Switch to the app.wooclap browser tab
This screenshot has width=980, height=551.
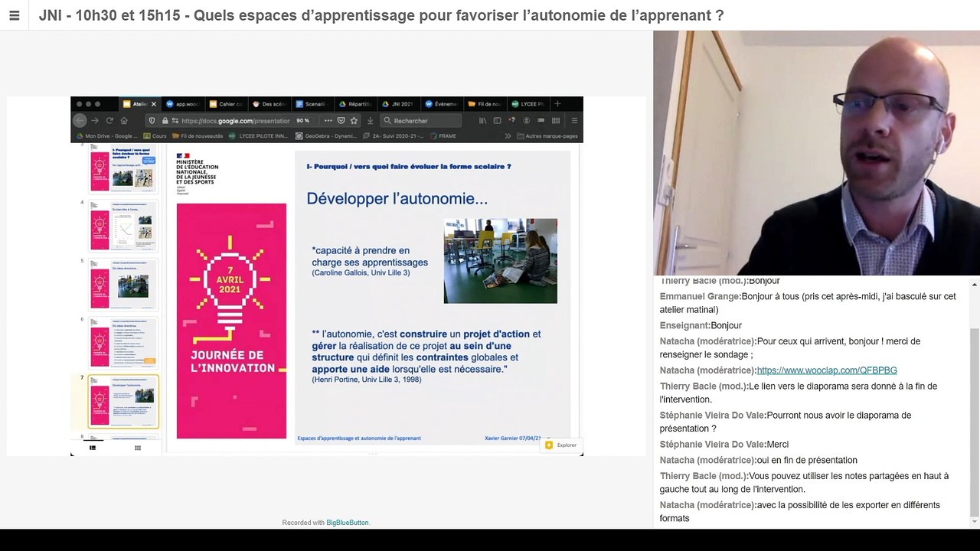(x=182, y=103)
